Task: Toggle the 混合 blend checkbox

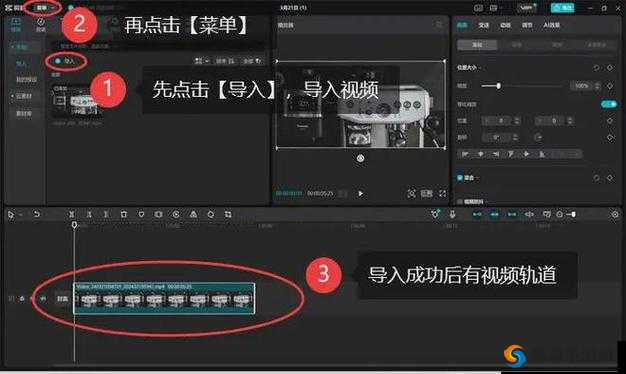Action: tap(460, 178)
